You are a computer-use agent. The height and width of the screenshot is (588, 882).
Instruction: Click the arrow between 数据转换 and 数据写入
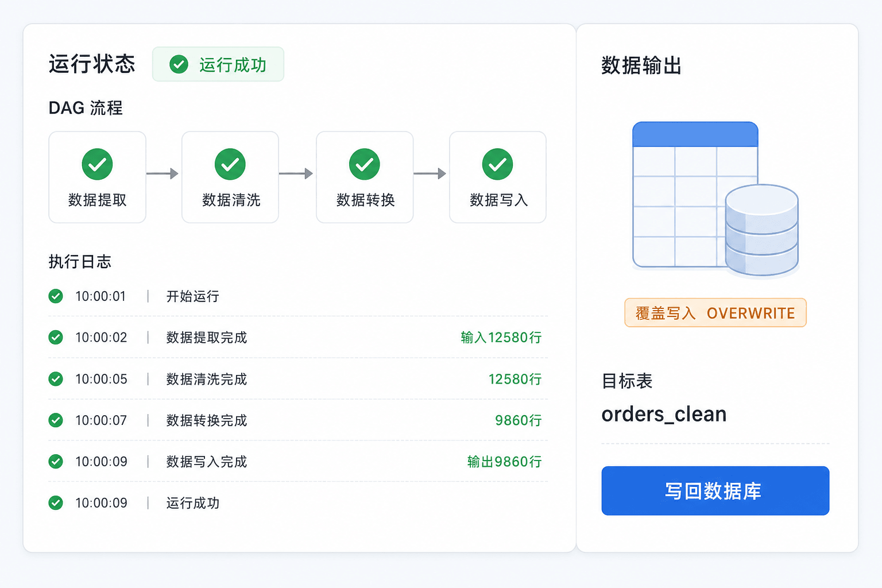coord(430,173)
